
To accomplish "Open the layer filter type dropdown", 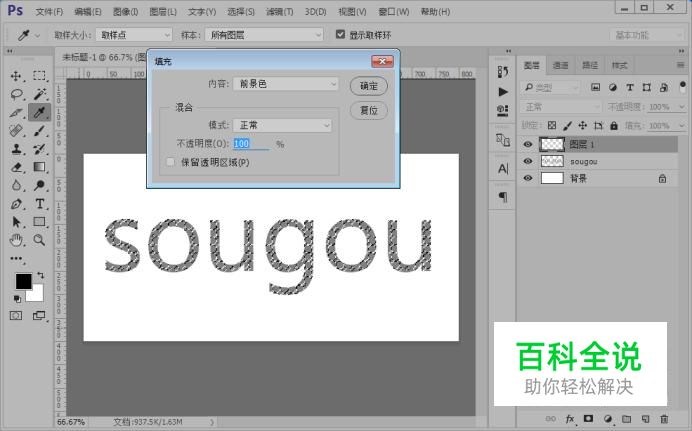I will (549, 88).
